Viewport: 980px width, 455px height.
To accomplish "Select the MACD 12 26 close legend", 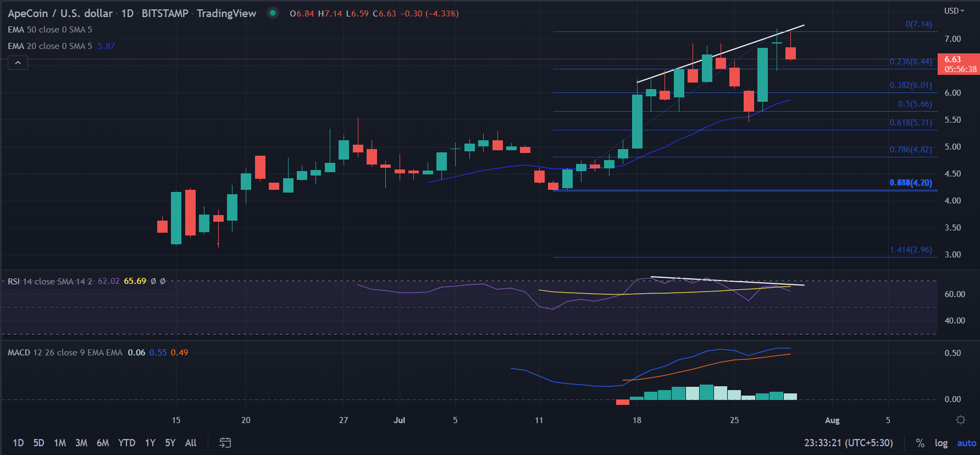I will 65,353.
